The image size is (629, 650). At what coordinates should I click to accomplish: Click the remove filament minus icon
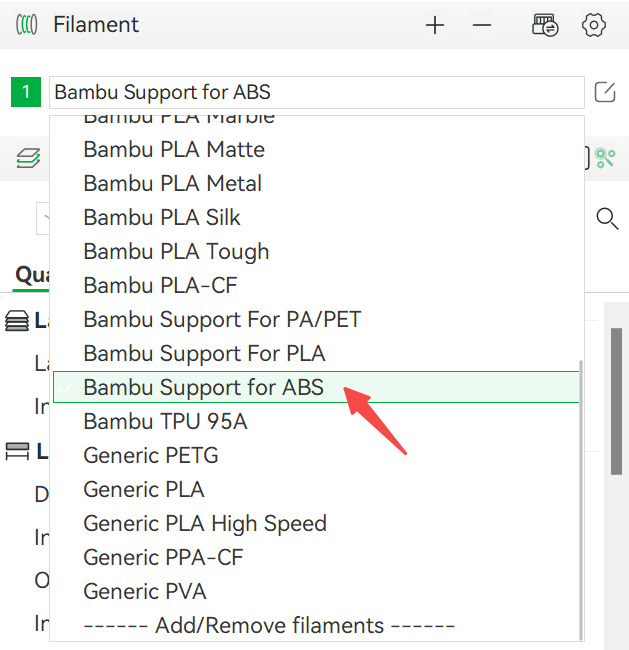click(482, 25)
